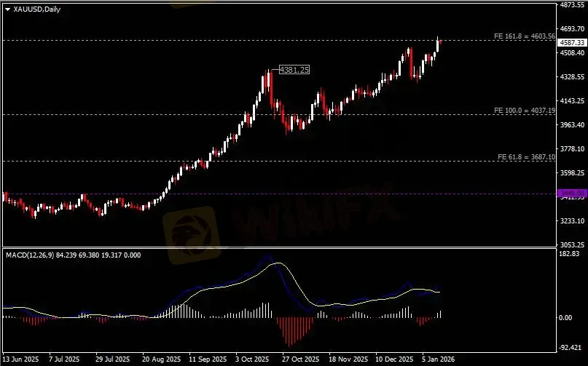
Task: Click the triangle arrow beside XAUUSD,Daily
Action: [7, 8]
